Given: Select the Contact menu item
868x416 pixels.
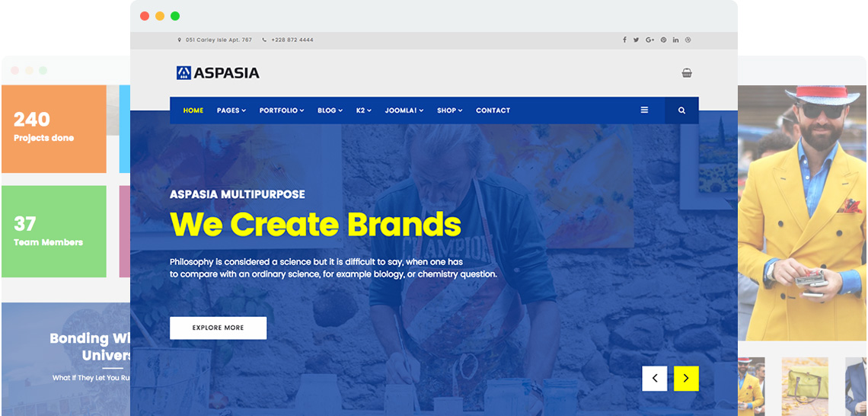Looking at the screenshot, I should coord(493,110).
